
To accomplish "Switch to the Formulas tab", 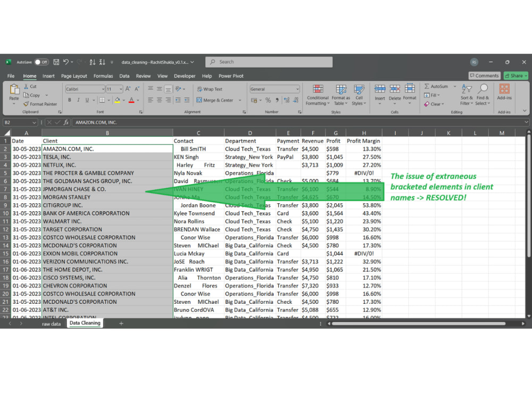I will pyautogui.click(x=103, y=76).
